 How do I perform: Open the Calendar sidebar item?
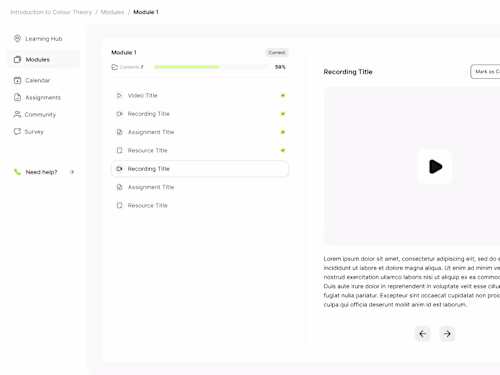32,80
